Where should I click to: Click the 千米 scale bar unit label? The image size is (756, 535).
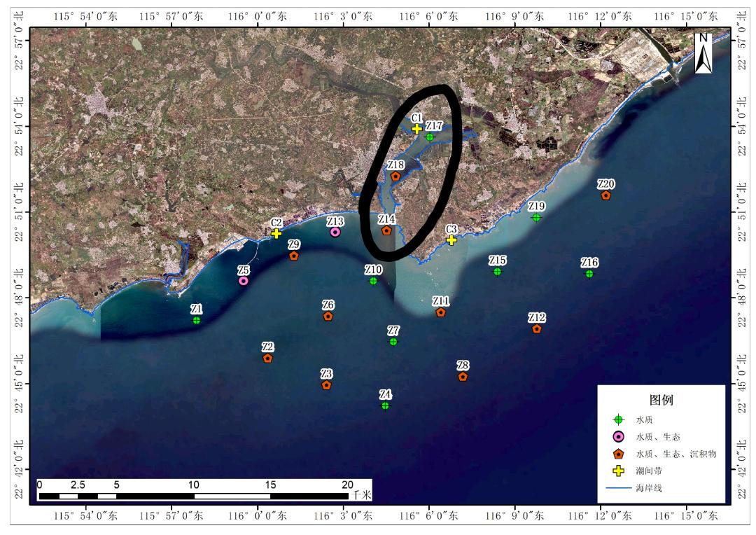362,495
